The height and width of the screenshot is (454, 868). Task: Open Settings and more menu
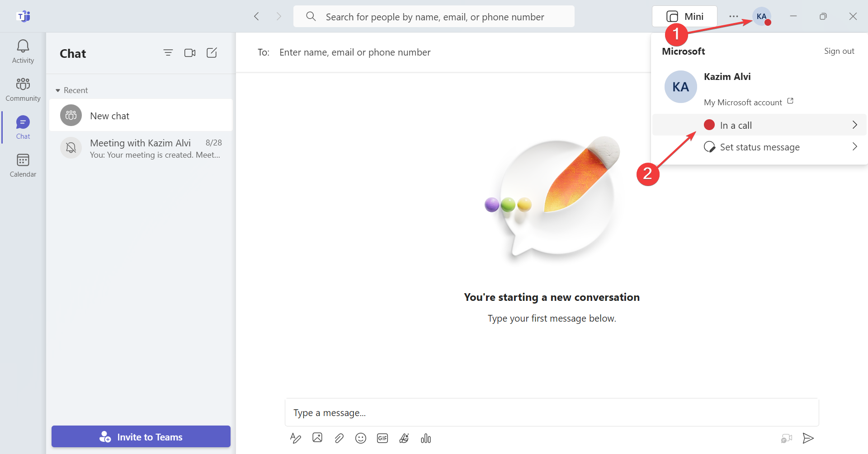pyautogui.click(x=733, y=16)
